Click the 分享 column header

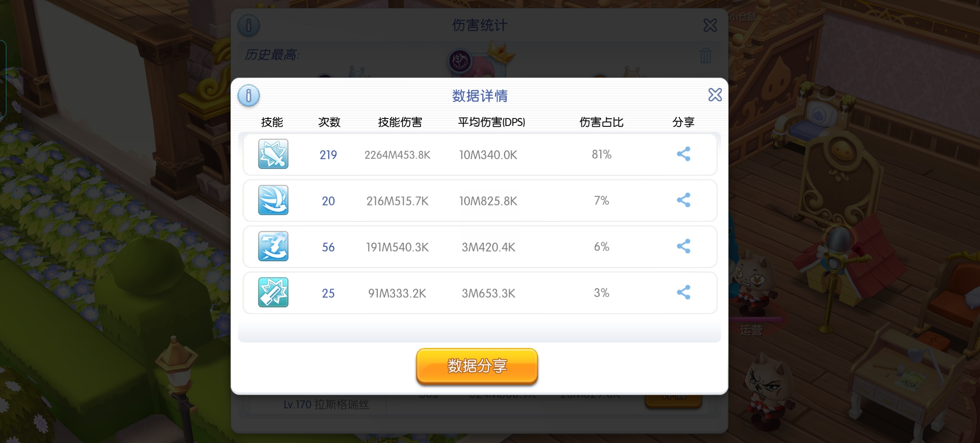[x=683, y=122]
